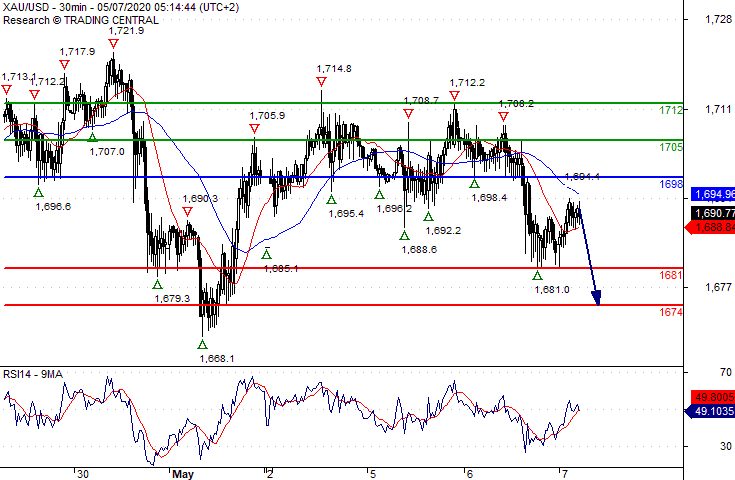Select the red triangle marker under 1,714.8

pyautogui.click(x=321, y=82)
